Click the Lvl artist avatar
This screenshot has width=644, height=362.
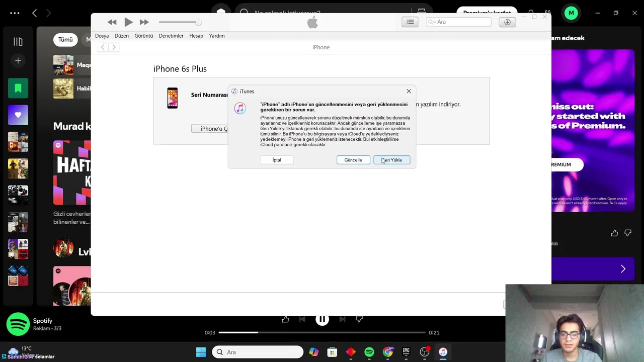[63, 249]
